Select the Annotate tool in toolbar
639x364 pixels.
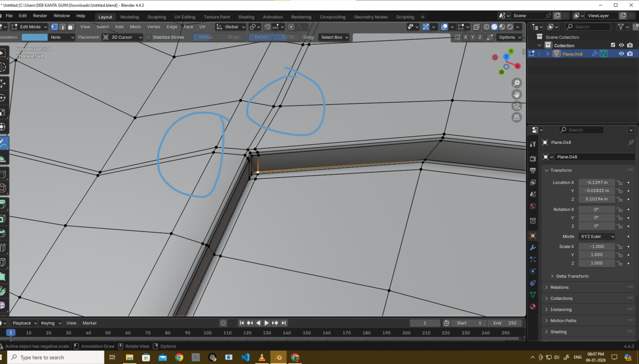[x=3, y=144]
